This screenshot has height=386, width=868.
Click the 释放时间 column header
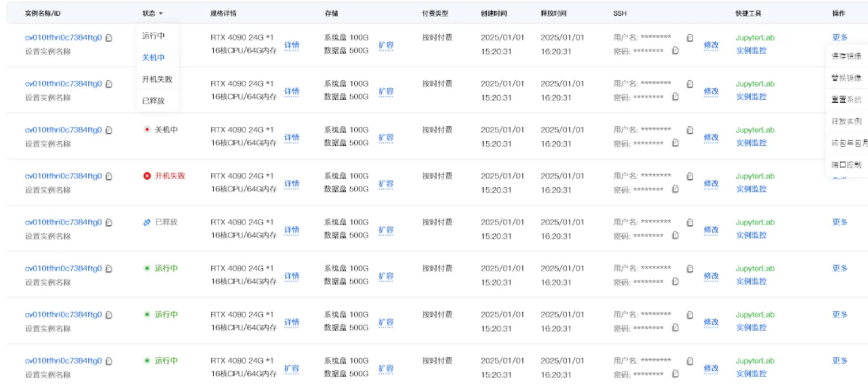(553, 14)
